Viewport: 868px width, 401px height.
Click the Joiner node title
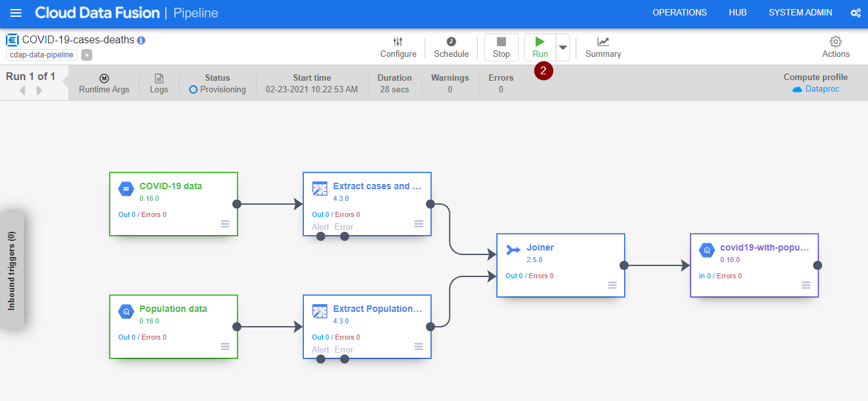point(540,247)
